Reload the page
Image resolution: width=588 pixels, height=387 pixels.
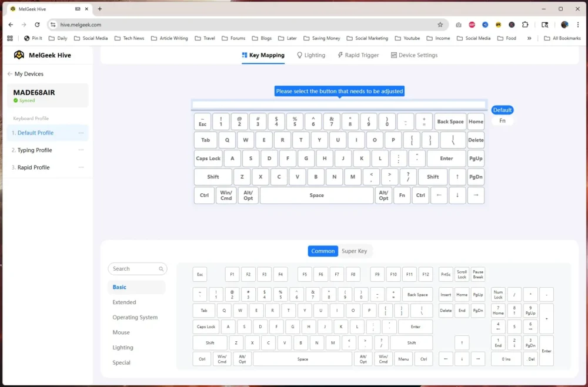(x=37, y=25)
